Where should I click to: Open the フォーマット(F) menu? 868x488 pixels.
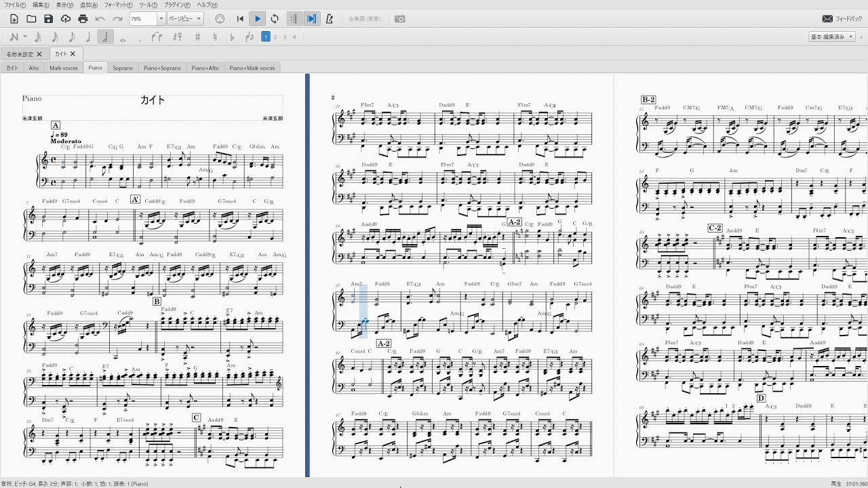pyautogui.click(x=118, y=5)
